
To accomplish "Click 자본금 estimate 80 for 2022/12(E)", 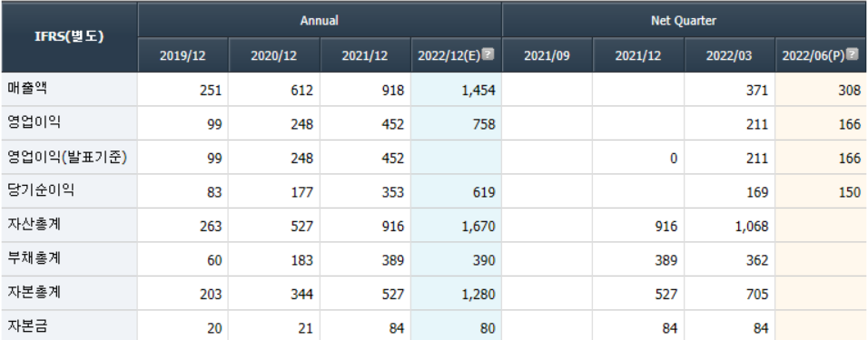I will 488,329.
